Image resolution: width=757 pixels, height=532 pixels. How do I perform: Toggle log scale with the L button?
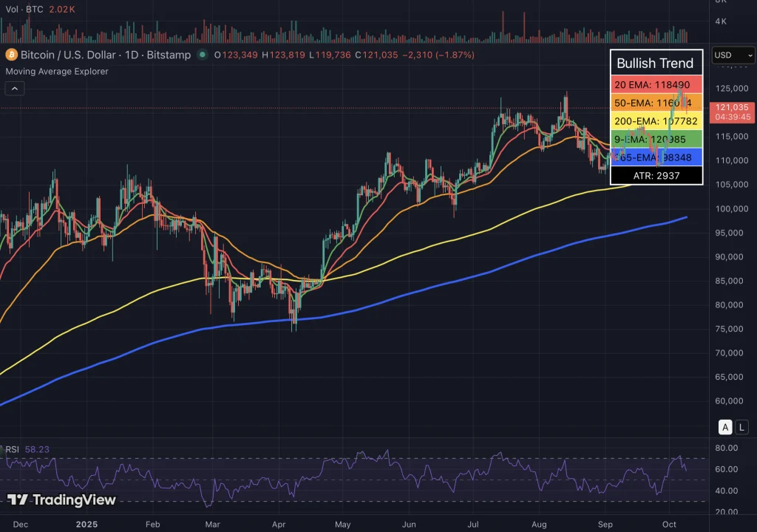coord(741,427)
